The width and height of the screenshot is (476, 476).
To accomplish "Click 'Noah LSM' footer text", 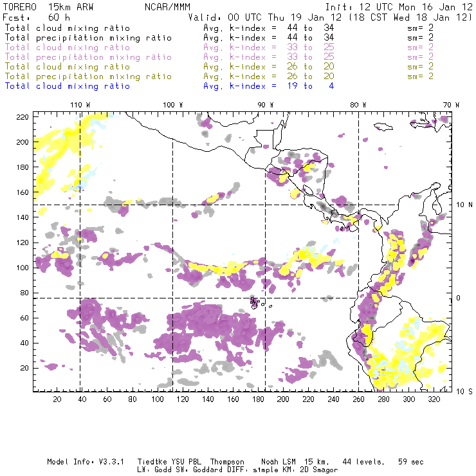I will (278, 462).
